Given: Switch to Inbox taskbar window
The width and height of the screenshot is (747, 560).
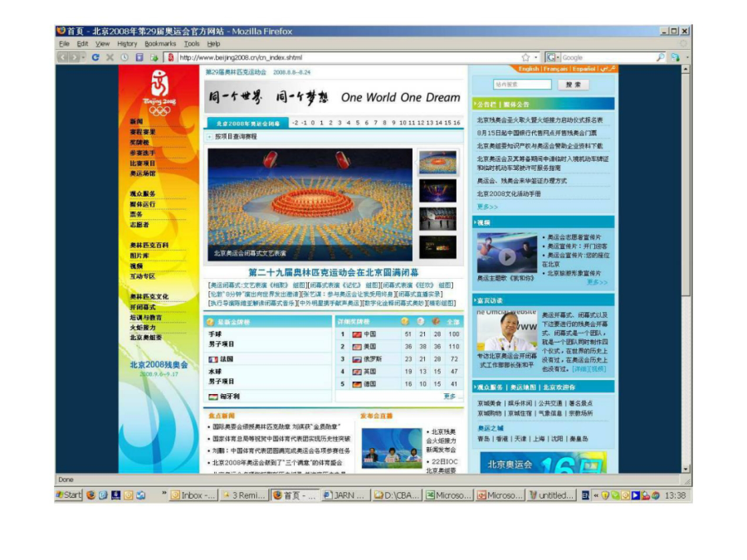Looking at the screenshot, I should coord(194,495).
